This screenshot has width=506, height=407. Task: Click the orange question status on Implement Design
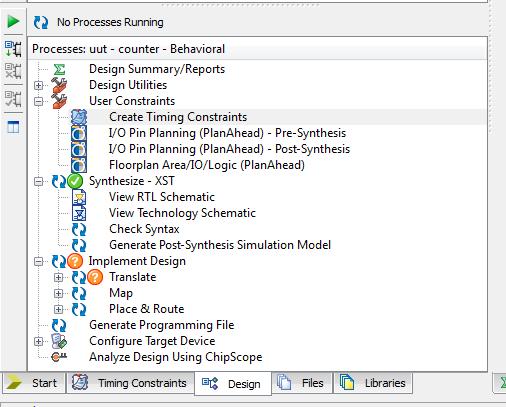click(x=75, y=261)
